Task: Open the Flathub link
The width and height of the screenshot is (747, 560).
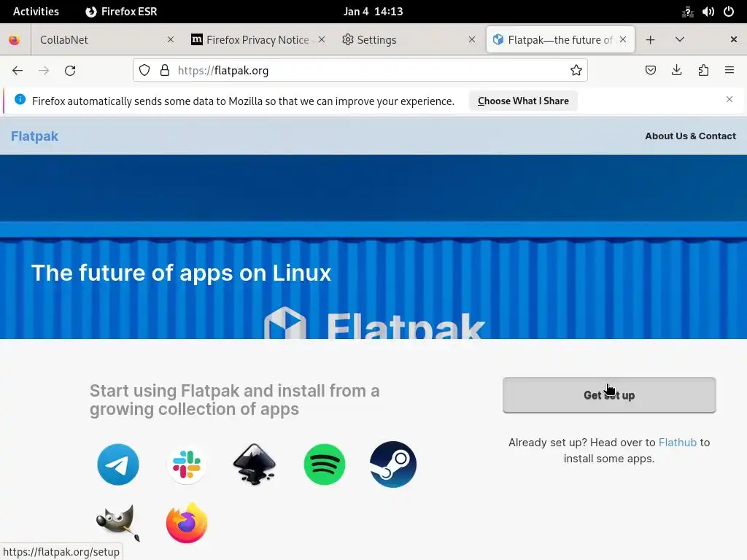Action: 678,443
